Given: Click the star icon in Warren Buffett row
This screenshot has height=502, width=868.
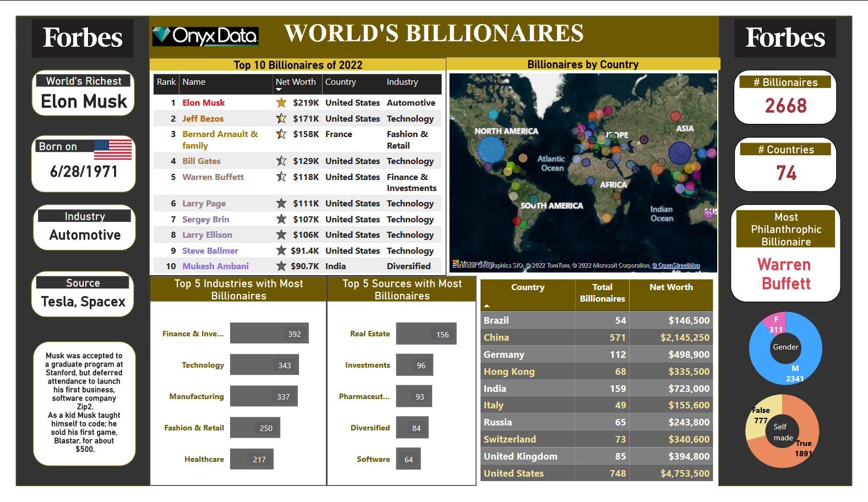Looking at the screenshot, I should pos(281,177).
